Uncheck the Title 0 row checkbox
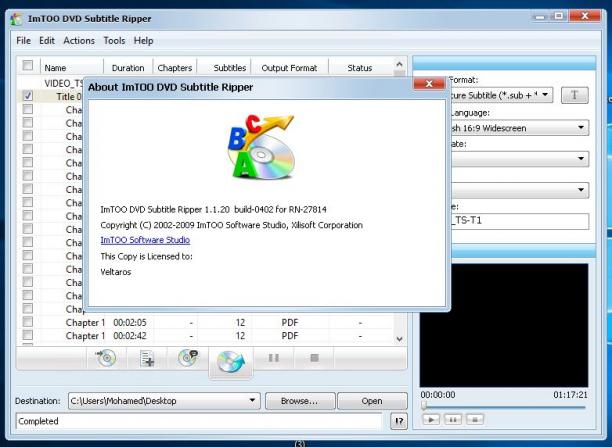The image size is (612, 447). [28, 96]
